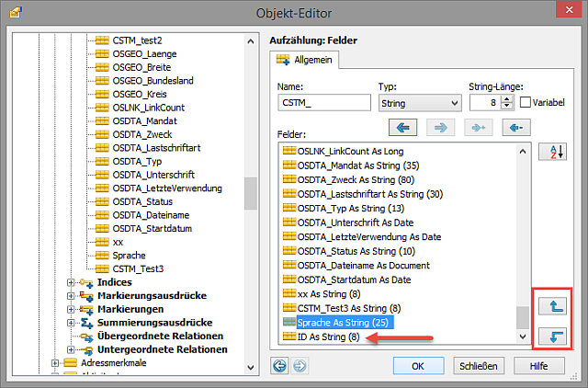Click the Summierungsausdrücke sigma icon
Image resolution: width=588 pixels, height=388 pixels.
click(x=86, y=323)
